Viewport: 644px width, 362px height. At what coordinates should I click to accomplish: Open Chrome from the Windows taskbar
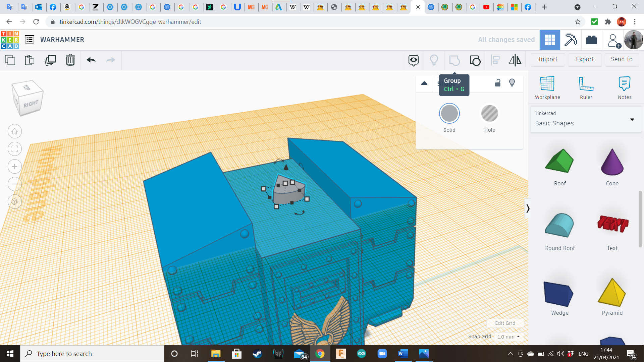click(x=320, y=354)
